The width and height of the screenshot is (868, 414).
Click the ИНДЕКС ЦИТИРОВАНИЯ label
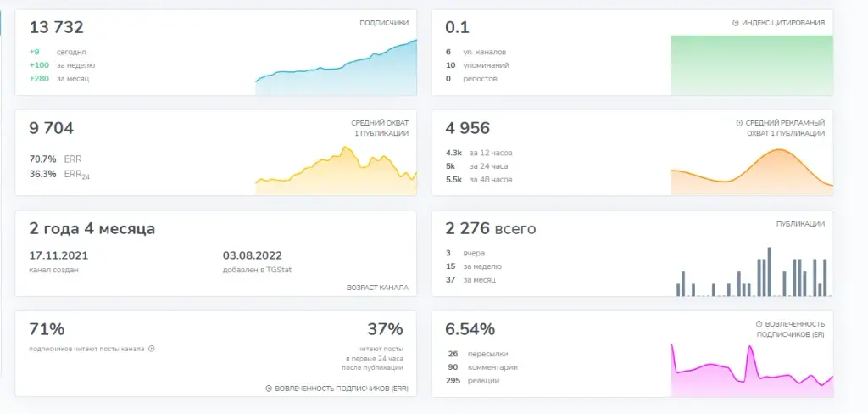click(x=783, y=23)
